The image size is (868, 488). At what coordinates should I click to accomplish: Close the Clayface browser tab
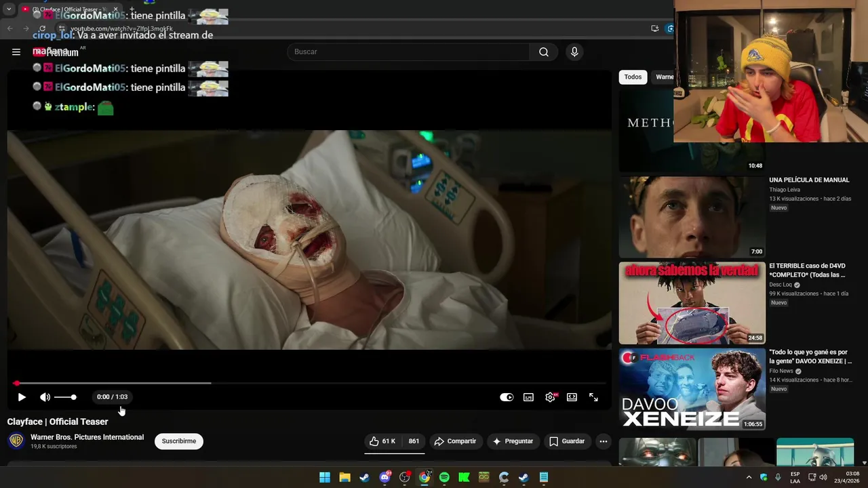115,9
